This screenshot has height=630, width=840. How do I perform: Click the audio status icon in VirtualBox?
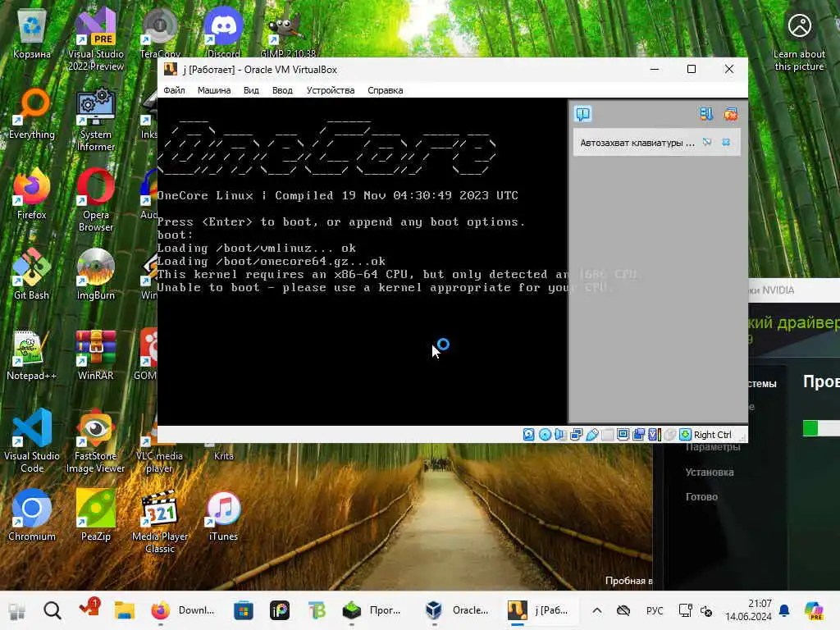click(559, 435)
